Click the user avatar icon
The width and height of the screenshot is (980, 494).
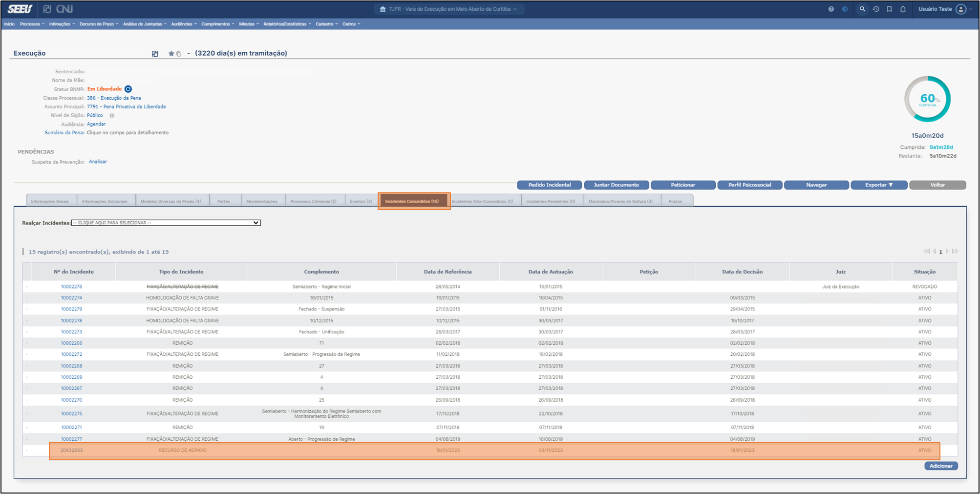click(960, 9)
